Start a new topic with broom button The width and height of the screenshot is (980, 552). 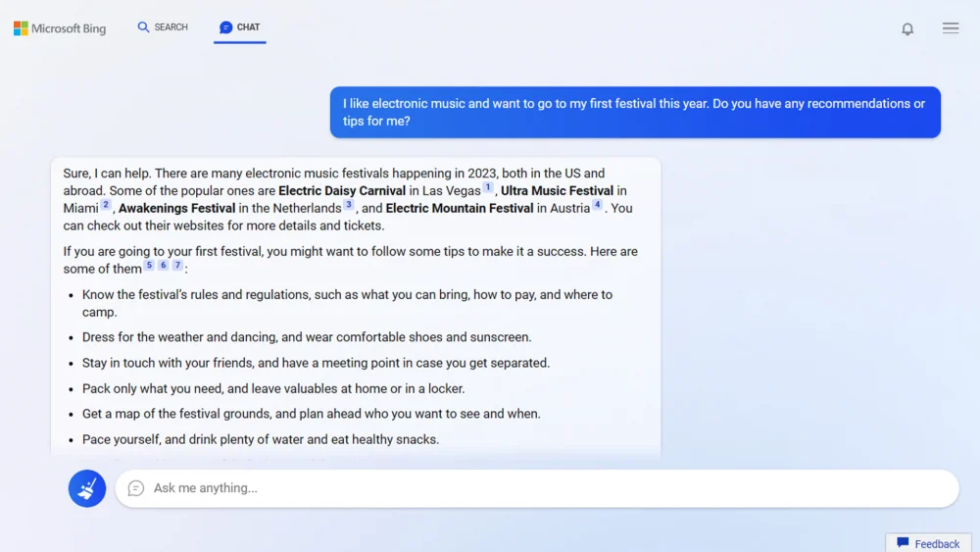87,488
